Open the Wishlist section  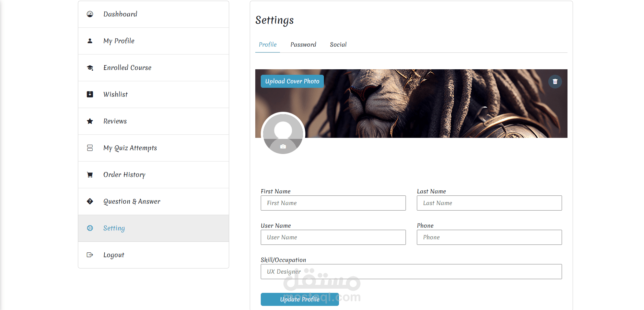[x=153, y=94]
